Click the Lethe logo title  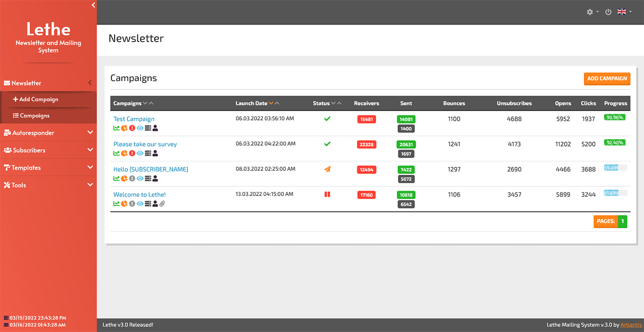tap(48, 29)
